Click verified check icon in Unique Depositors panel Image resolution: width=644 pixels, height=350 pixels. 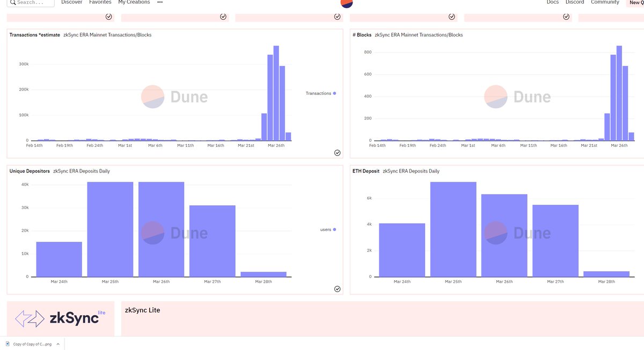point(337,289)
